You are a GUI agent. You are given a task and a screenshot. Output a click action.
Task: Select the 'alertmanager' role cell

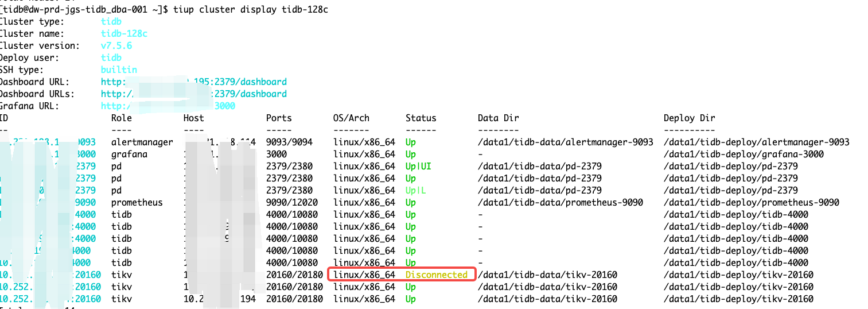[x=142, y=142]
